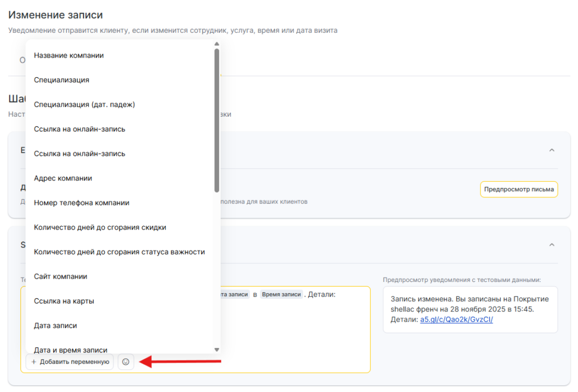Pick 'Ссылка на карты' option
The image size is (578, 392).
64,301
